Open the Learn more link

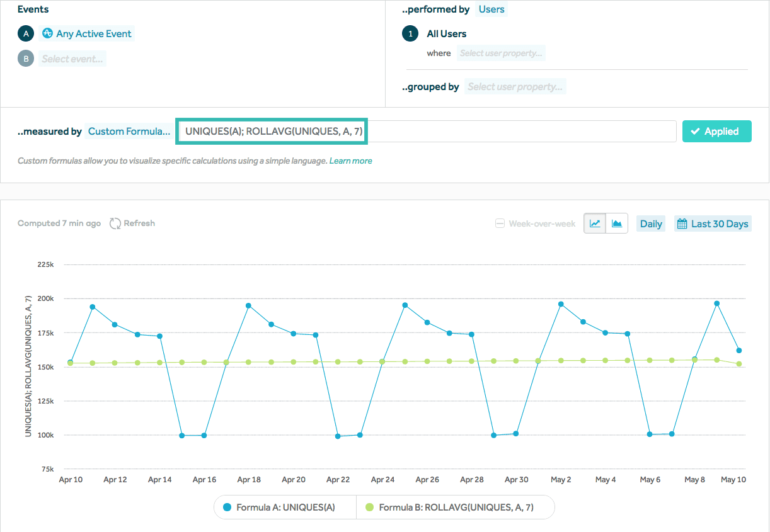[x=350, y=161]
